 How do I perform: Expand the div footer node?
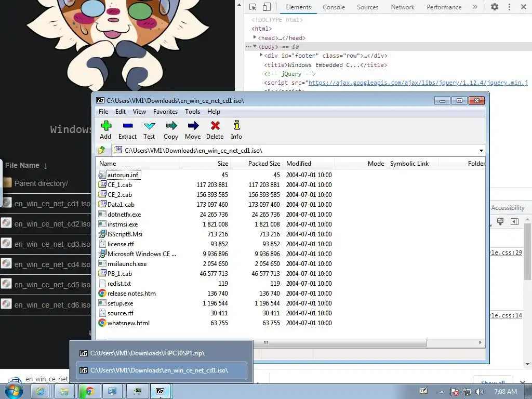point(261,55)
